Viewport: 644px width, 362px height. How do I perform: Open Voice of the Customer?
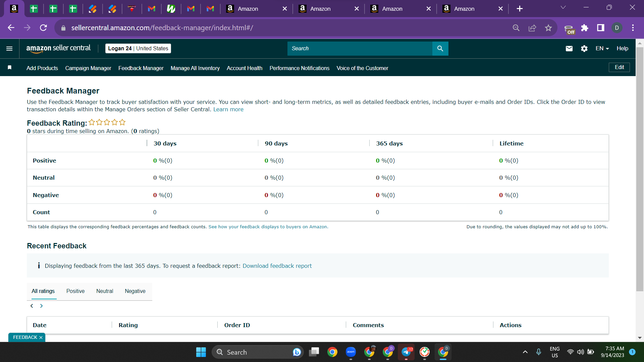(x=362, y=68)
